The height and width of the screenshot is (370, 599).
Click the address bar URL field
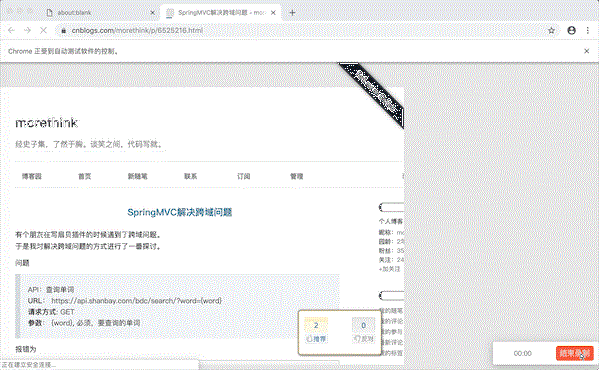coord(306,31)
